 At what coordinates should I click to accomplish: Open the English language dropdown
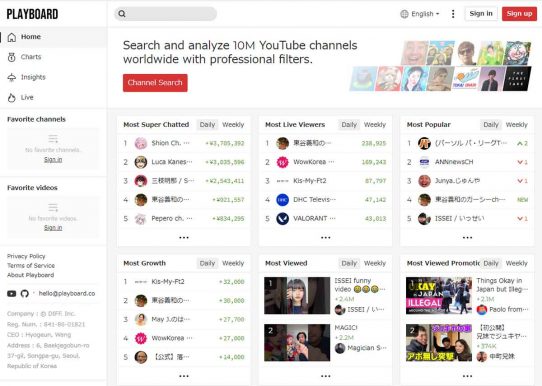click(420, 14)
